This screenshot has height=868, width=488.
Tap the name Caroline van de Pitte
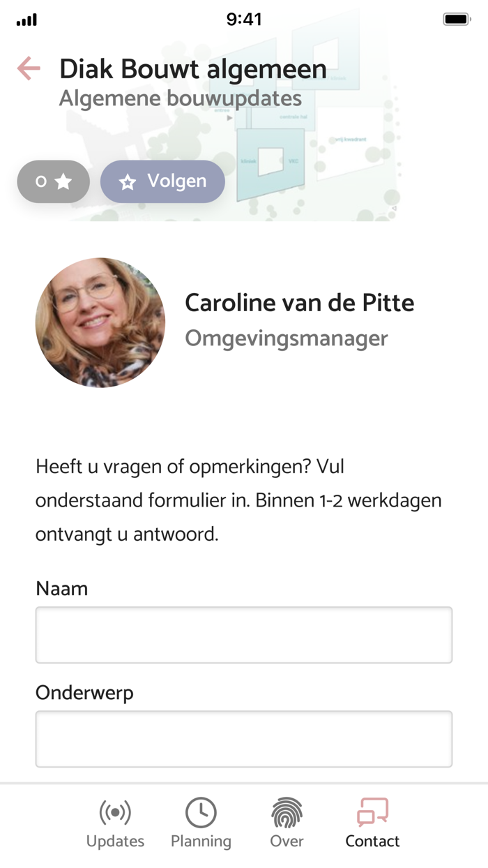point(300,303)
